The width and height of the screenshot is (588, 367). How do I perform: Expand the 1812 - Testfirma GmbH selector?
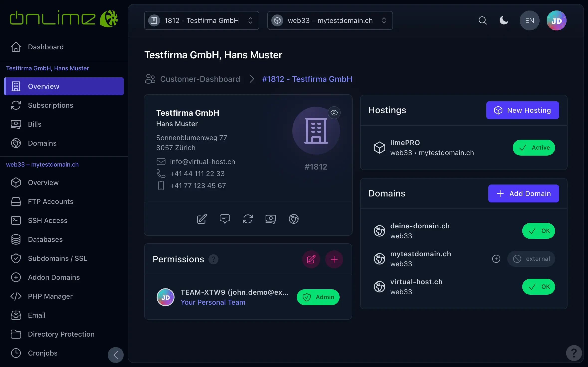click(201, 20)
